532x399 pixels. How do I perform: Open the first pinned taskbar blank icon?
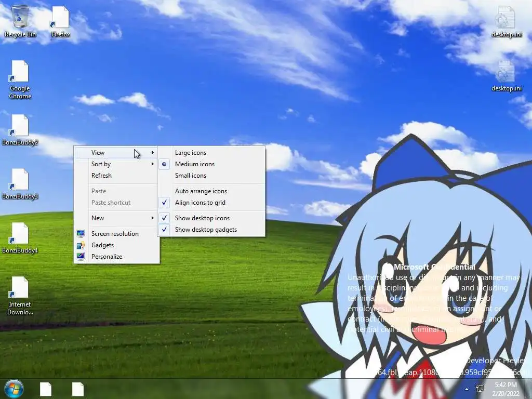46,389
